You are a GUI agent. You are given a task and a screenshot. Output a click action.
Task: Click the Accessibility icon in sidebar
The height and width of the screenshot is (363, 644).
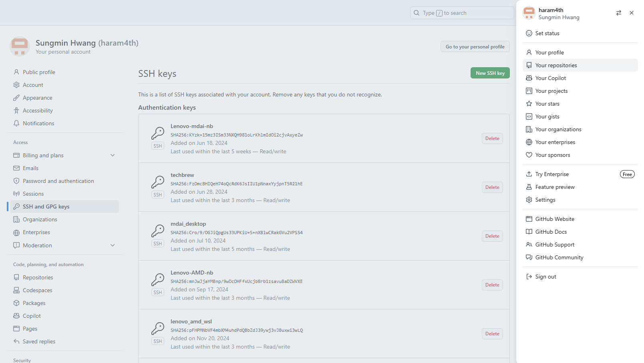[16, 110]
